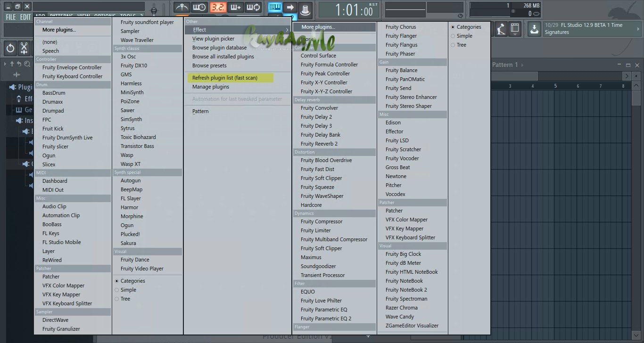Add Fruity Reeverb 2 effect

[x=319, y=144]
